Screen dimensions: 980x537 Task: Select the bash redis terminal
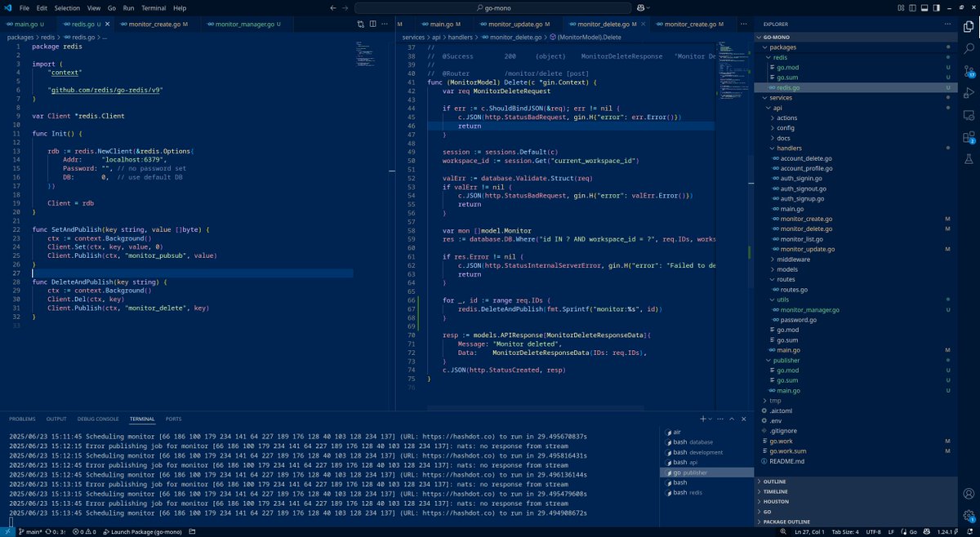click(x=707, y=492)
